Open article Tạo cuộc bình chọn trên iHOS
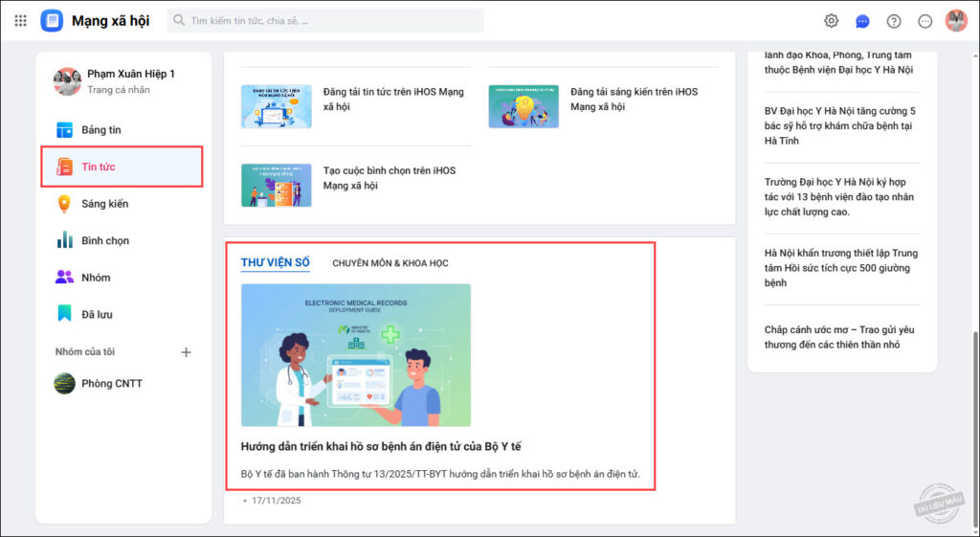980x537 pixels. [390, 178]
